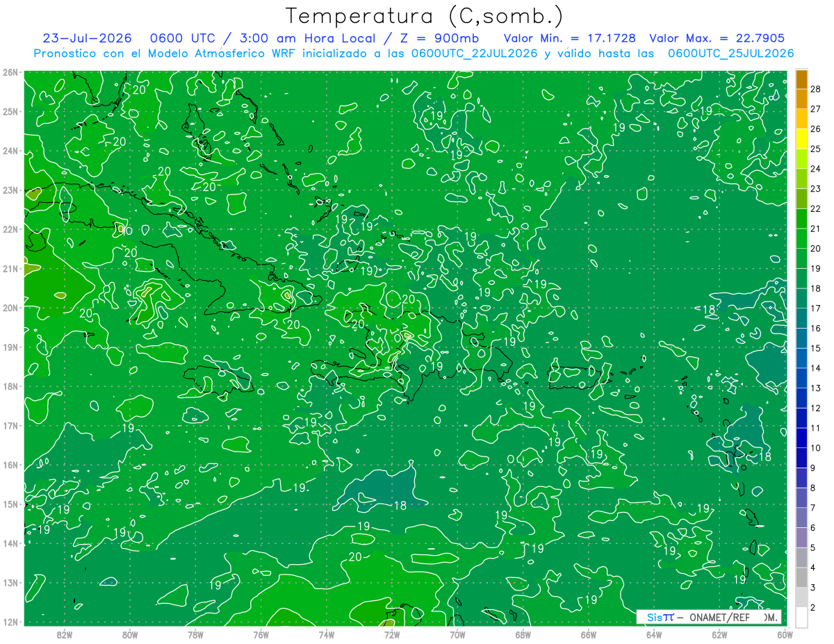
Task: Click the latitude axis label "16N"
Action: [x=10, y=465]
